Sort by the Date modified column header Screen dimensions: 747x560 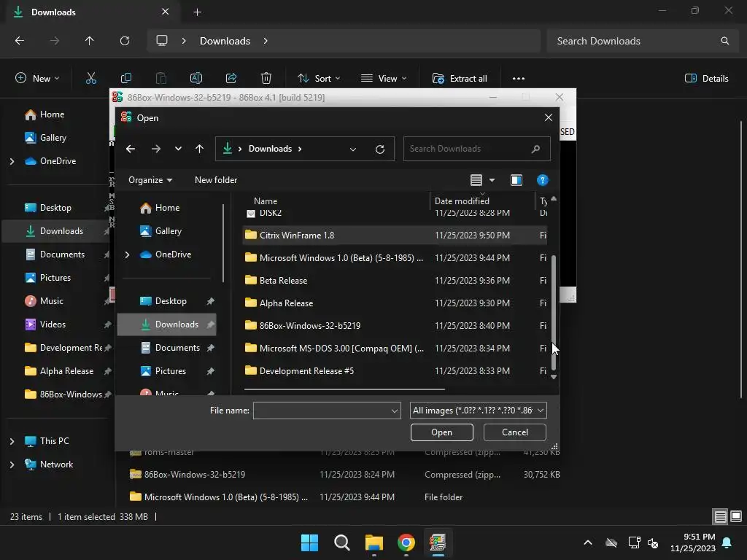pyautogui.click(x=482, y=201)
